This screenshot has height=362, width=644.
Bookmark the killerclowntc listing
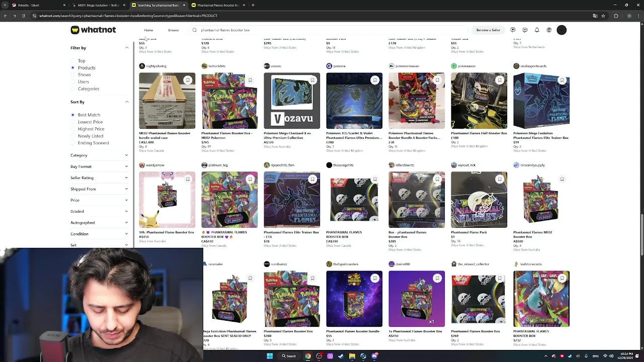coord(437,179)
